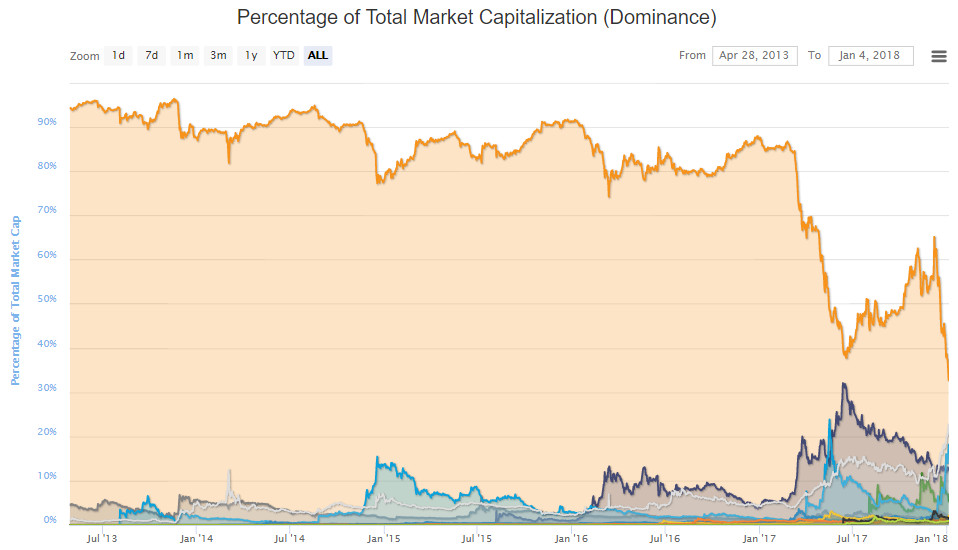Click the 90% y-axis label

47,122
